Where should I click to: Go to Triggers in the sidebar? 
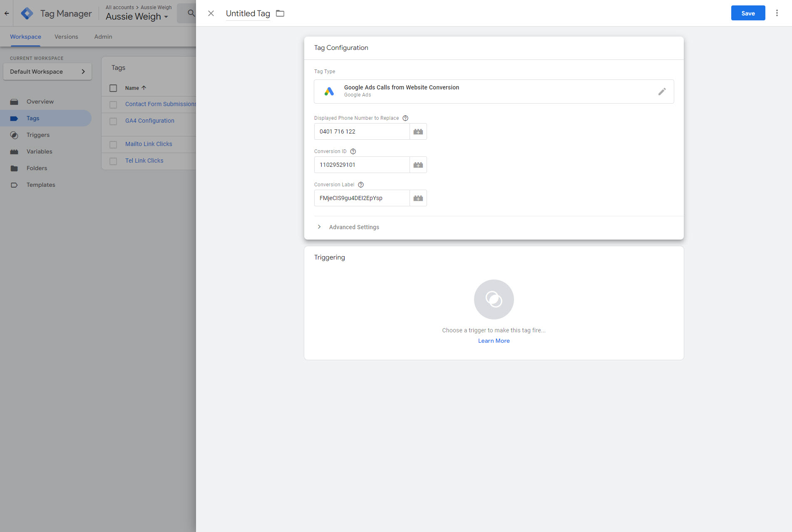click(38, 135)
